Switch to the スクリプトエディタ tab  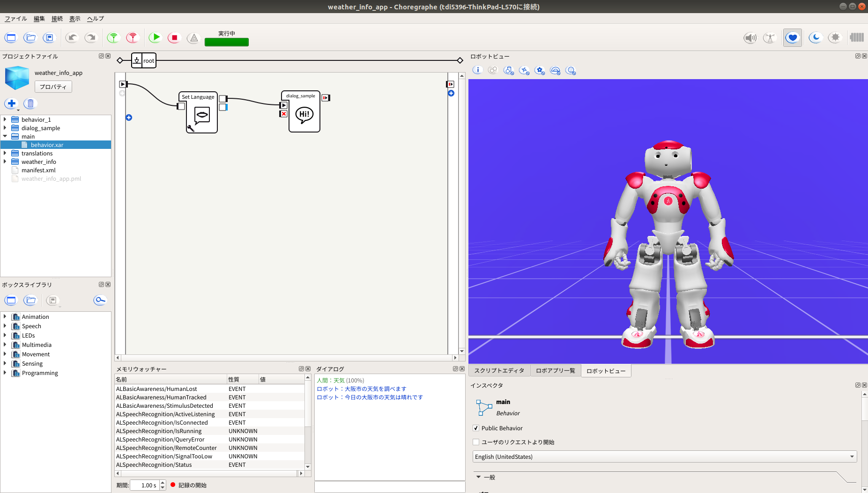(x=499, y=370)
